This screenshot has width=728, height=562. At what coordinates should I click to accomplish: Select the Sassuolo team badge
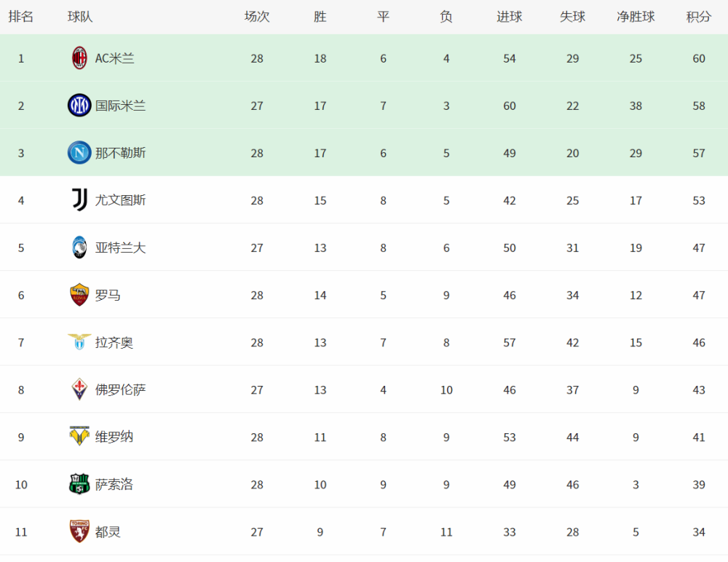coord(79,484)
